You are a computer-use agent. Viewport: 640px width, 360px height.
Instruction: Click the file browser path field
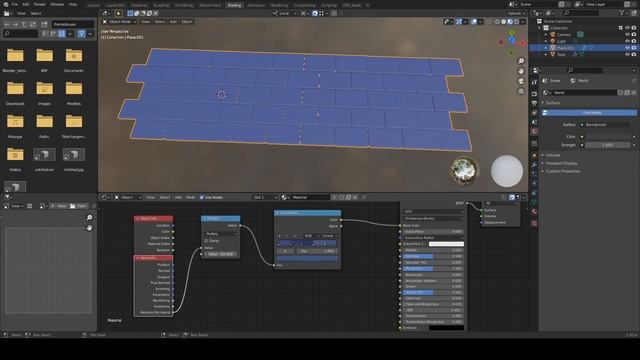pos(73,24)
